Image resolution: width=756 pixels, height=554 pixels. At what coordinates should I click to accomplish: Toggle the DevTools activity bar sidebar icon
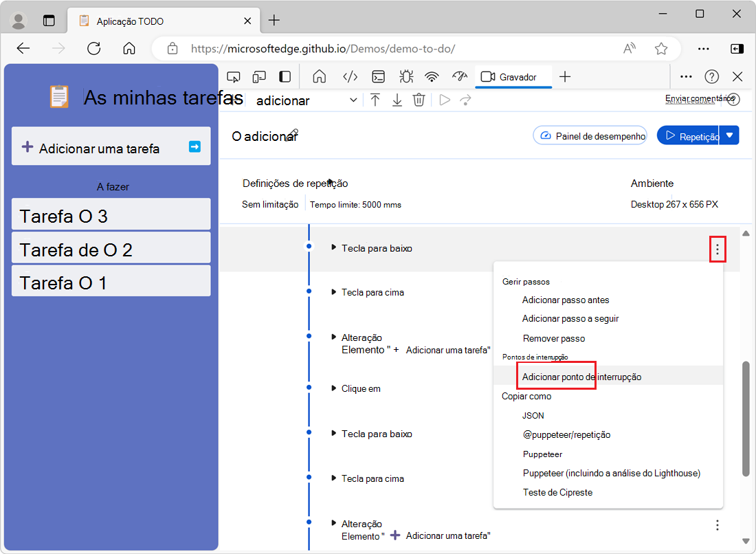click(x=285, y=77)
